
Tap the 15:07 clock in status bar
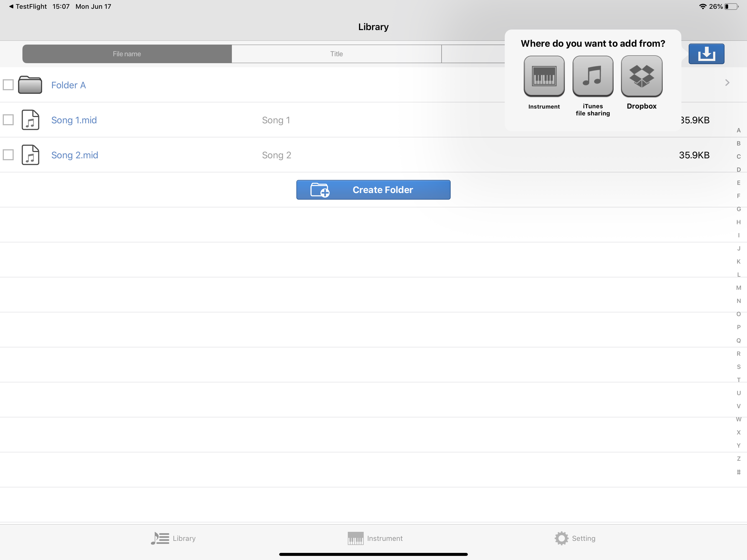pos(61,6)
